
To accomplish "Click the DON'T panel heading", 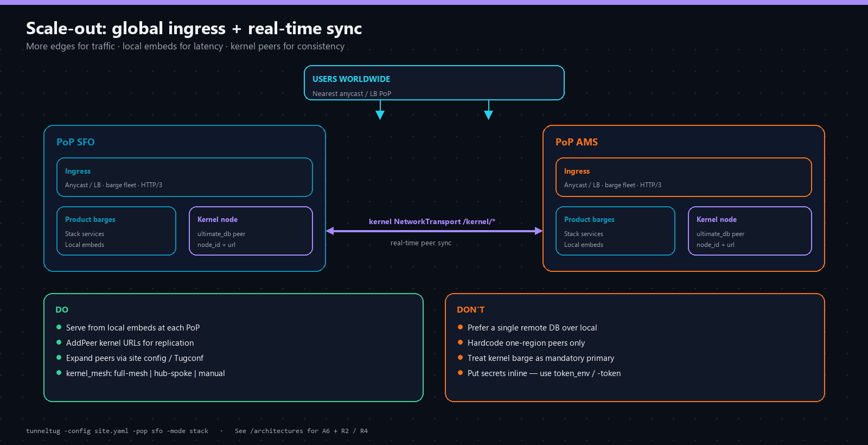I will coord(471,310).
